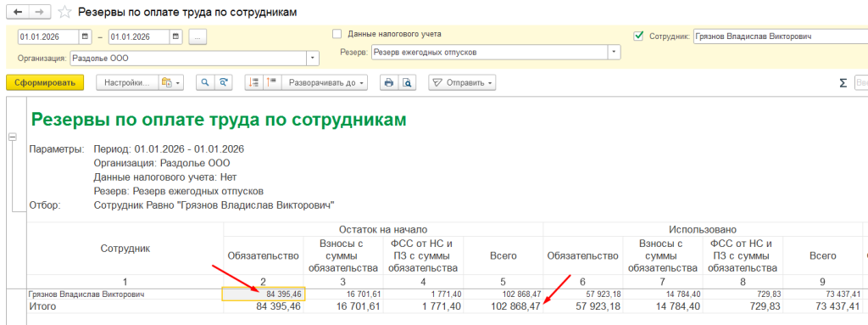
Task: Select cell 1 771,40 in Грязнов row
Action: point(423,294)
